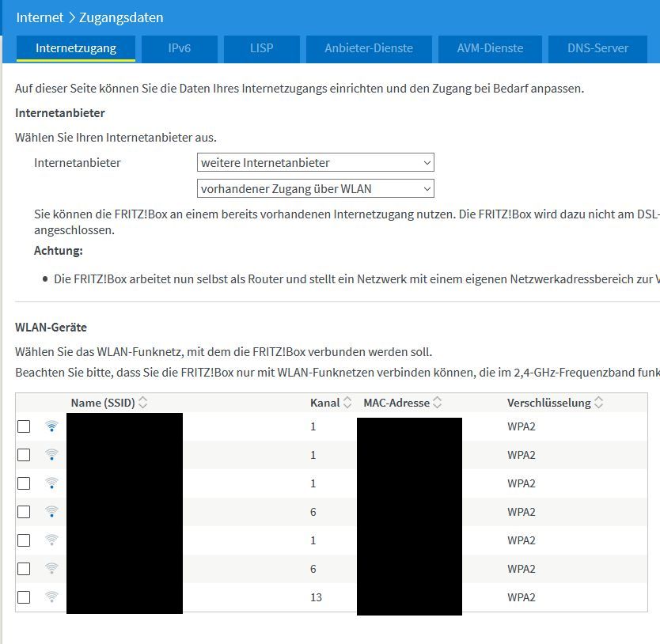The image size is (660, 644).
Task: Sort table by Verschlüsselung column arrows
Action: coord(598,403)
